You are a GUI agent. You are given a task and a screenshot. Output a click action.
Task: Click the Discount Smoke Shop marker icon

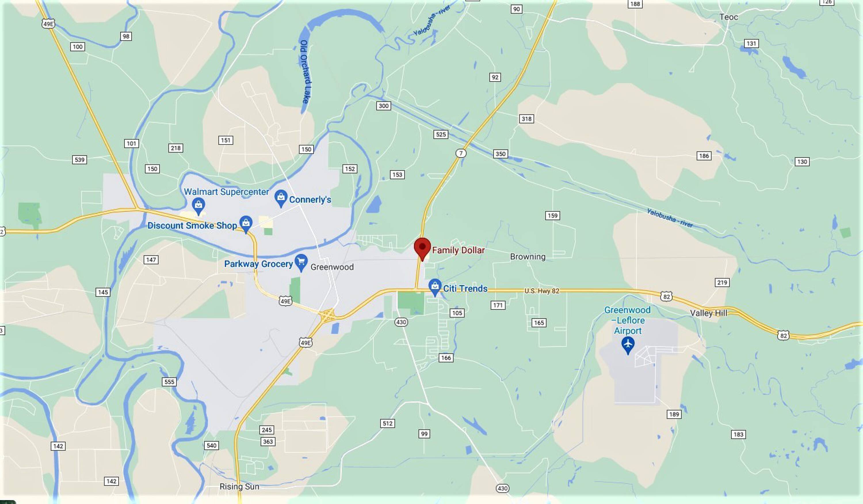[x=246, y=225]
